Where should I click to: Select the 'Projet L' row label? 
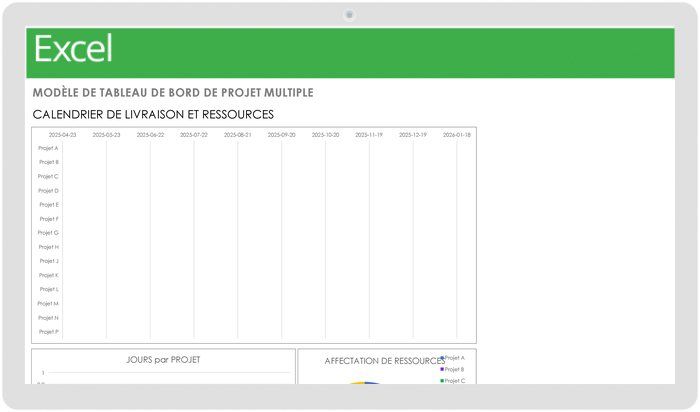pyautogui.click(x=49, y=289)
